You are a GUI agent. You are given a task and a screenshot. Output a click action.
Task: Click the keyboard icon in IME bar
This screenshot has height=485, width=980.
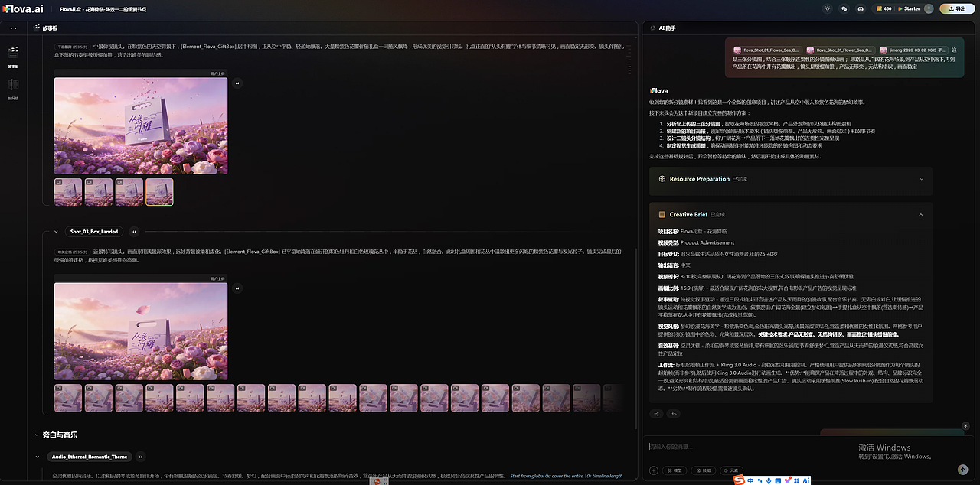[x=779, y=480]
